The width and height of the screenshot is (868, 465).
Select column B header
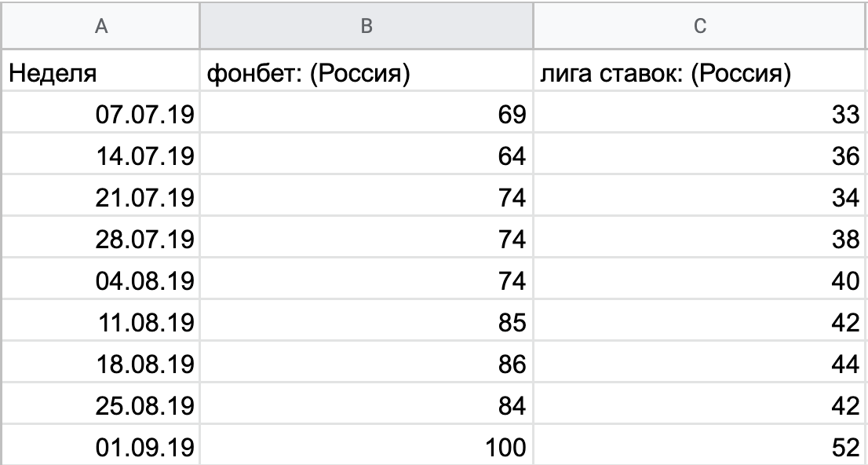coord(366,27)
